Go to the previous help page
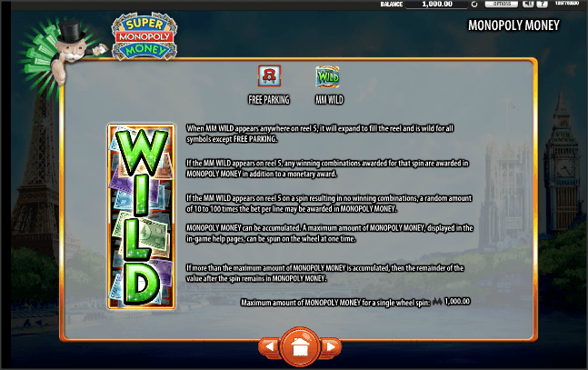The image size is (588, 370). tap(269, 346)
